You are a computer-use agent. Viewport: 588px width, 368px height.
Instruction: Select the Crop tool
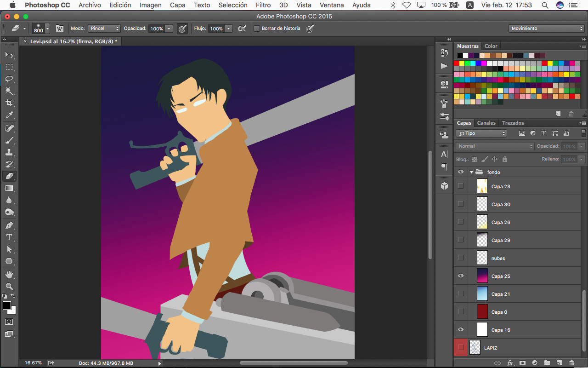pyautogui.click(x=9, y=103)
